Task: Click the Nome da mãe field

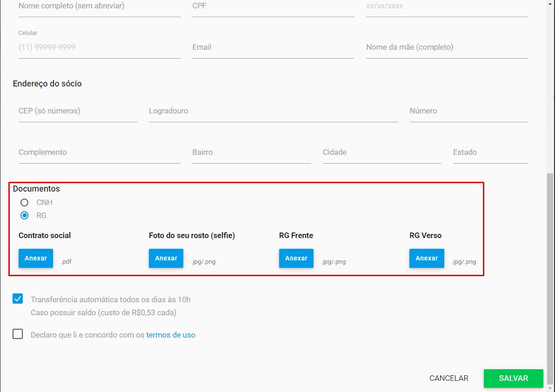Action: coord(447,47)
